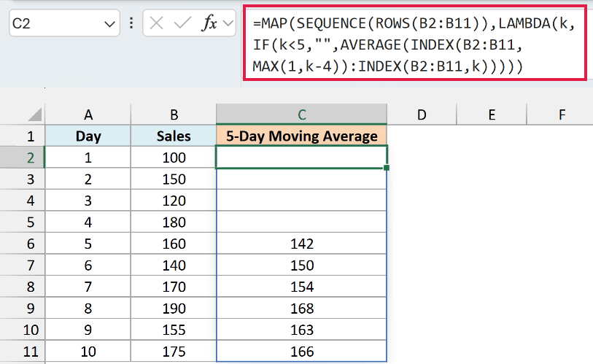Screen dimensions: 593x364
Task: Select row 7 header
Action: click(x=23, y=266)
